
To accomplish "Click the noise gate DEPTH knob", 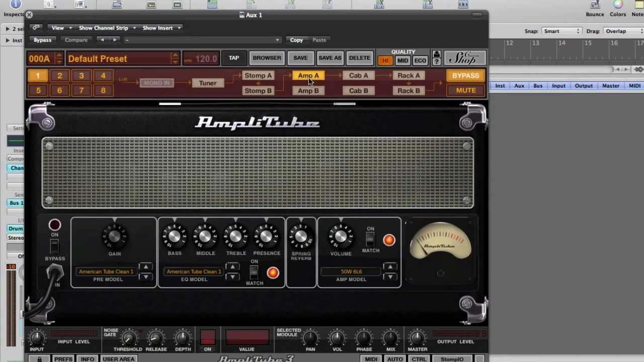I will tap(183, 338).
